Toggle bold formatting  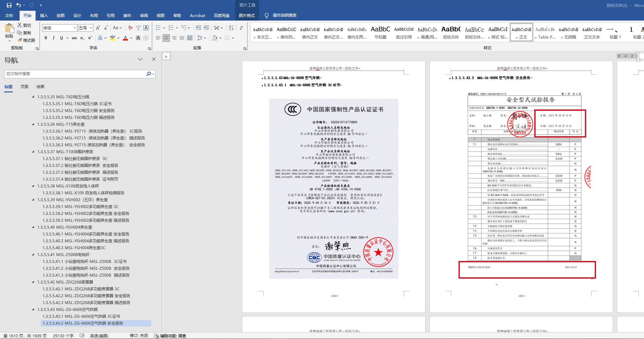(46, 38)
